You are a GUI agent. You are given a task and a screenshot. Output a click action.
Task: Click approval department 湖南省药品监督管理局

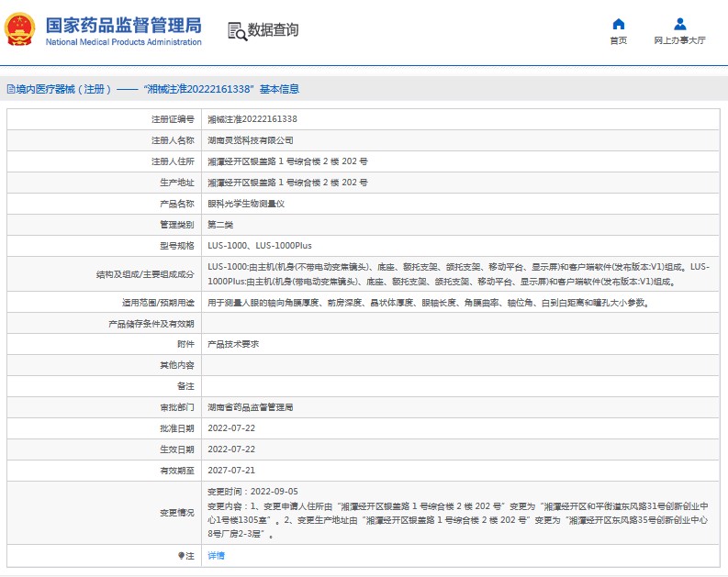[256, 406]
